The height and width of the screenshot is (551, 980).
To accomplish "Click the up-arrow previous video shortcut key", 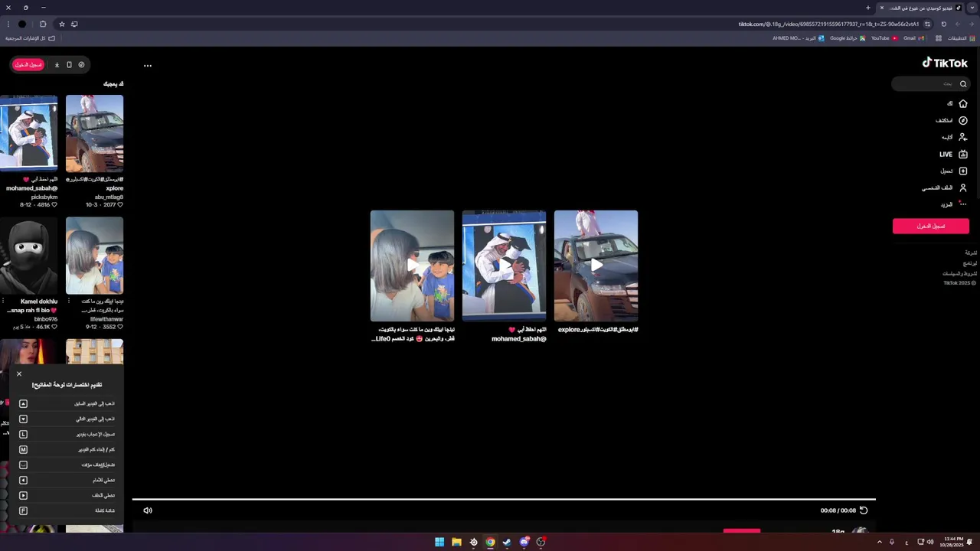I will click(23, 403).
